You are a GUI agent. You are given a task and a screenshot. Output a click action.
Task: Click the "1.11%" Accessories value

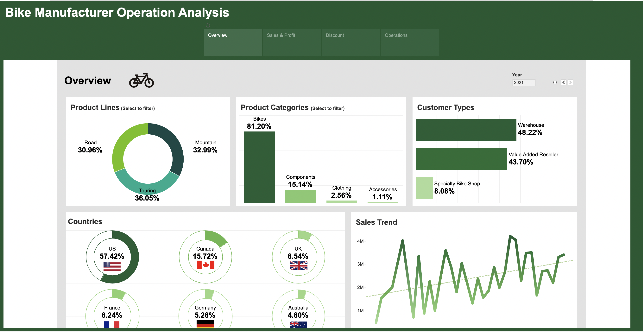pyautogui.click(x=382, y=197)
